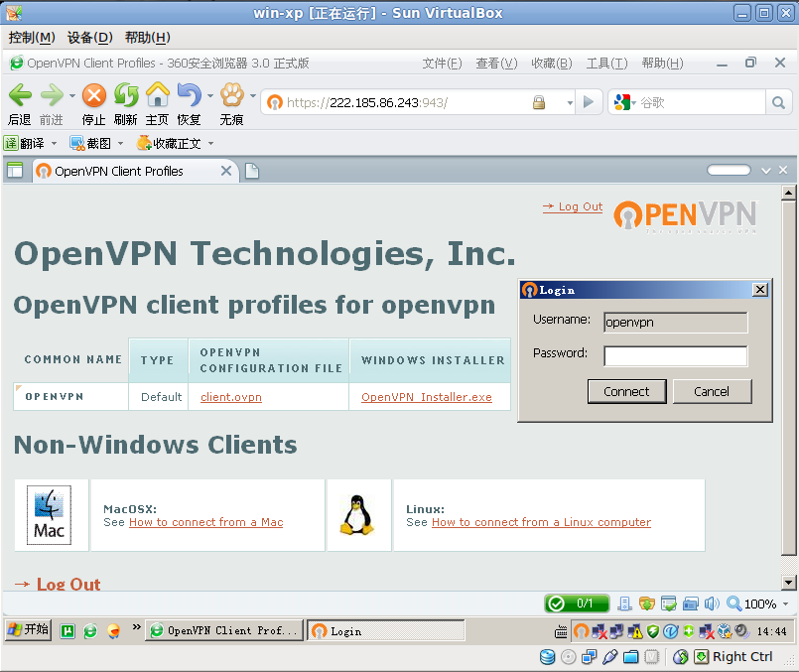The image size is (799, 672).
Task: Click the Login taskbar button
Action: pyautogui.click(x=386, y=630)
